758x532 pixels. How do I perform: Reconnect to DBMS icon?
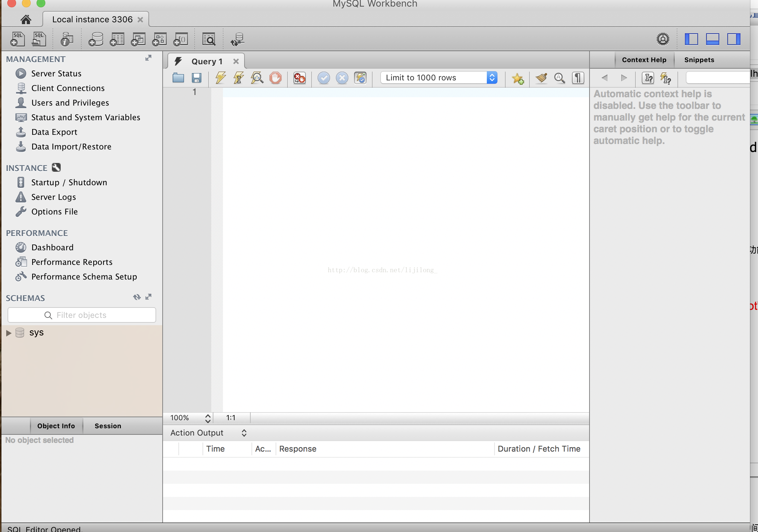(x=238, y=39)
